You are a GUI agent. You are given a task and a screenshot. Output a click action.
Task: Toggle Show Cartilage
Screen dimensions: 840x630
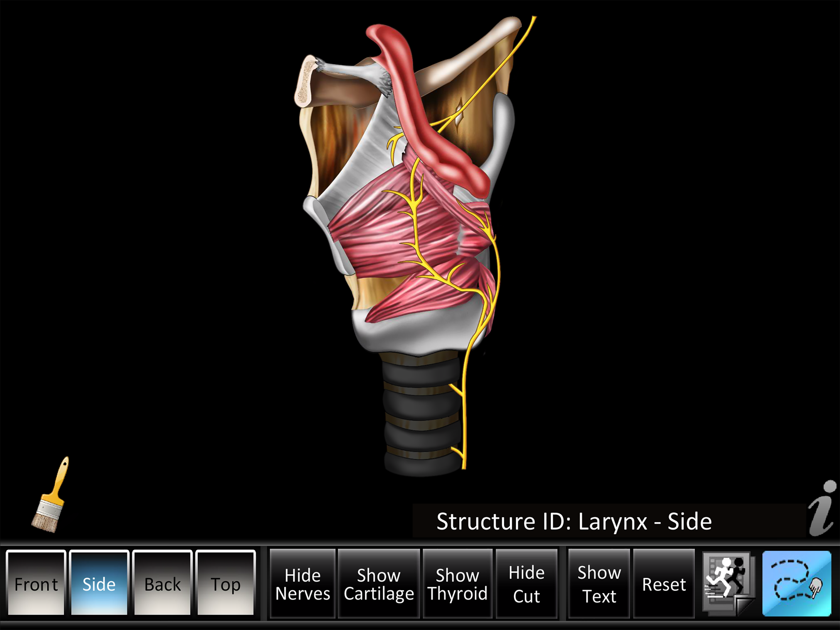click(x=378, y=584)
